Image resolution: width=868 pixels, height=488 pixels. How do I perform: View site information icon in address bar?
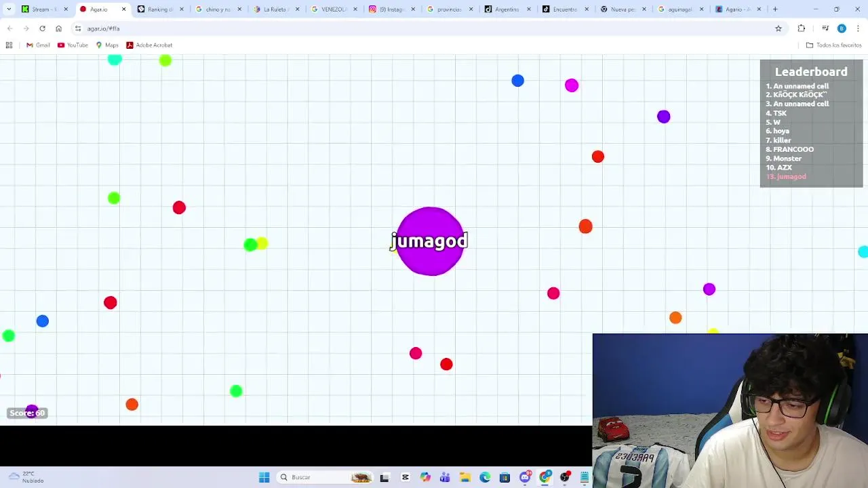tap(78, 28)
